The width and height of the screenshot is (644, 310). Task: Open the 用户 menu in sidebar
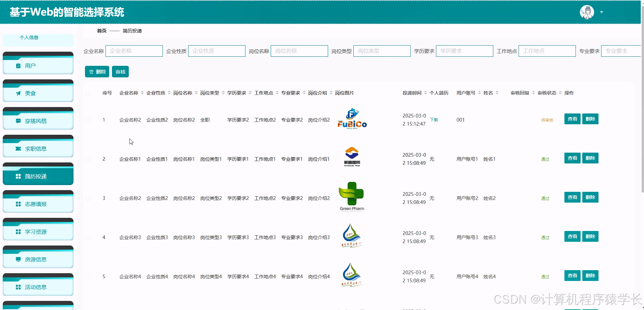click(38, 63)
